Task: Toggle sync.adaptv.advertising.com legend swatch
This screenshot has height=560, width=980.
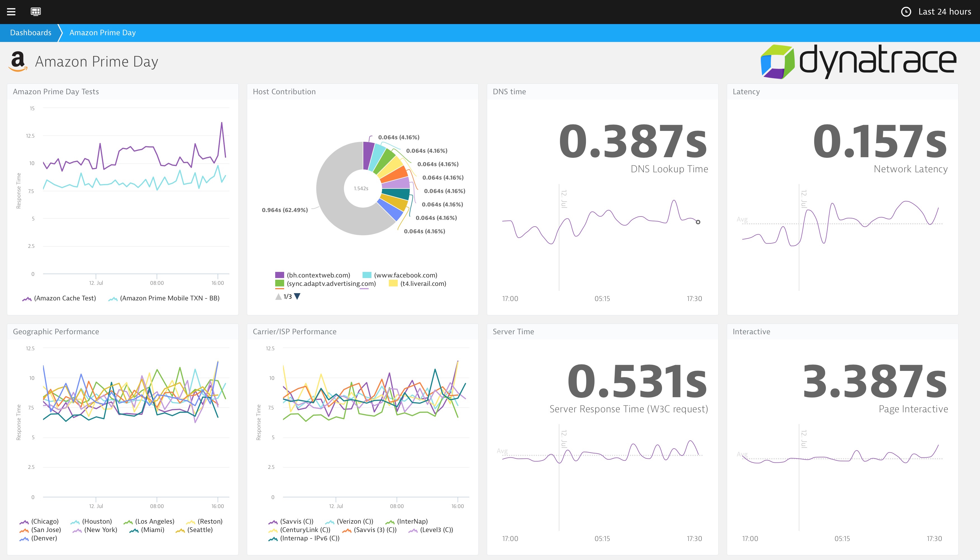Action: pyautogui.click(x=279, y=283)
